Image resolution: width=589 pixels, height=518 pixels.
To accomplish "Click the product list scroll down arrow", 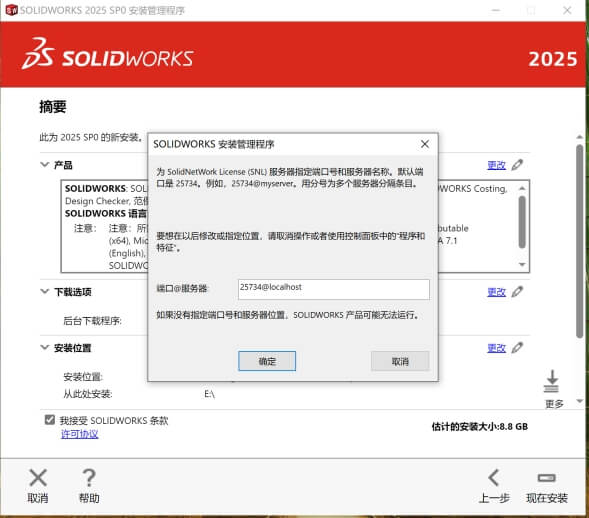I will [522, 264].
